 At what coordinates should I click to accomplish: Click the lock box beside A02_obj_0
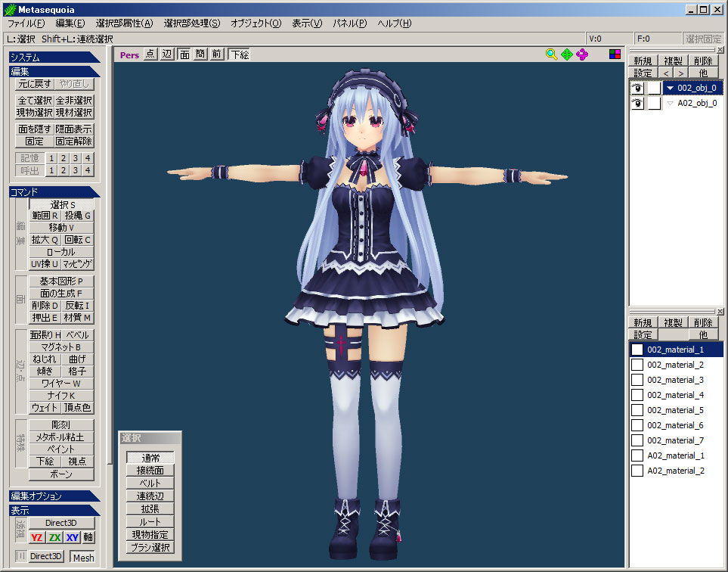(x=654, y=103)
